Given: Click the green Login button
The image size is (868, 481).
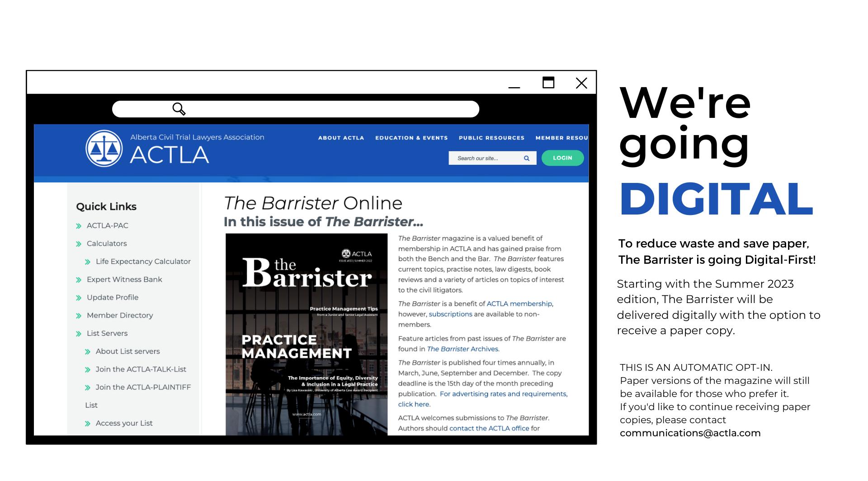Looking at the screenshot, I should tap(562, 158).
